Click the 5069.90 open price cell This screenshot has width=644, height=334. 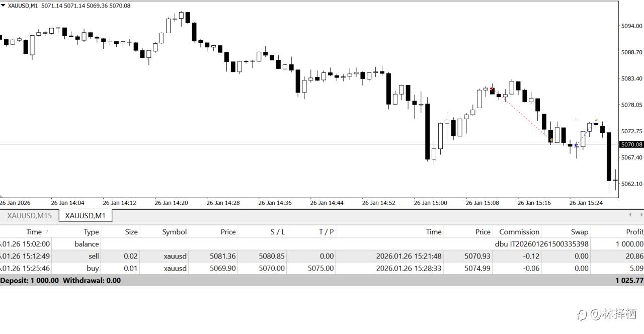tap(222, 268)
